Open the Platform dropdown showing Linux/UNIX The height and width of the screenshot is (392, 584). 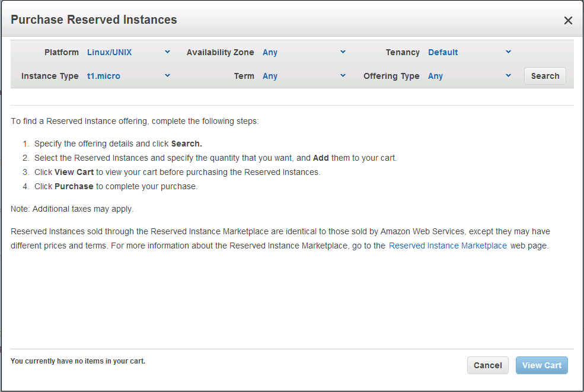tap(129, 52)
